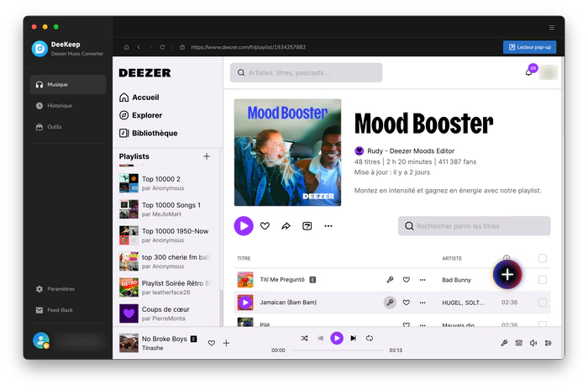This screenshot has width=588, height=390.
Task: Show lyrics for Jamaican (Bam Bam)
Action: 390,303
